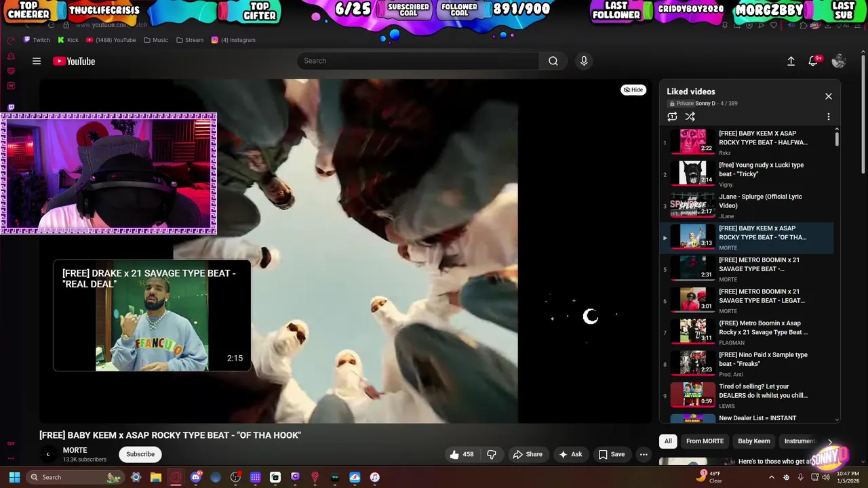
Task: Play "Tired of selling?" video by LEWIS
Action: pos(746,396)
